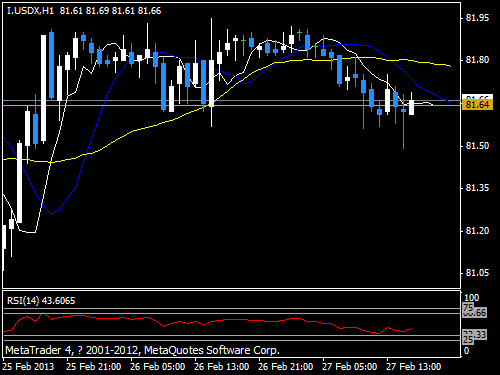Select the 81.95 price axis label
Image resolution: width=500 pixels, height=375 pixels.
(x=477, y=18)
